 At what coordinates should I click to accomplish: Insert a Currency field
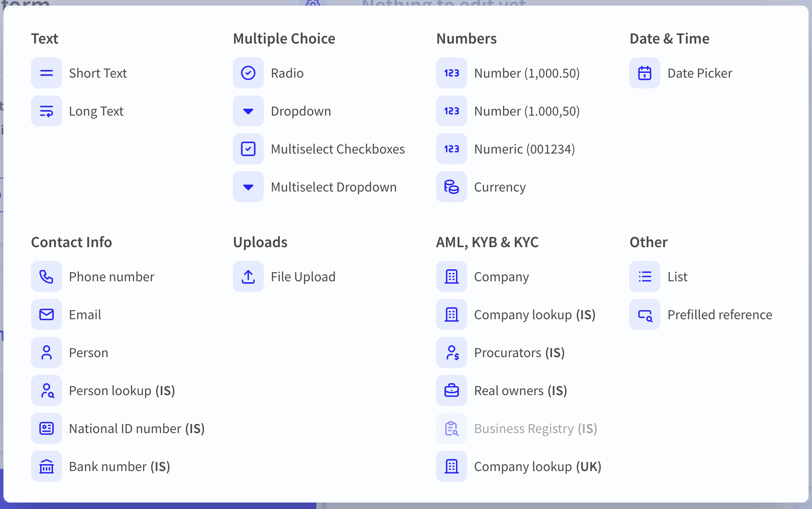pos(500,187)
